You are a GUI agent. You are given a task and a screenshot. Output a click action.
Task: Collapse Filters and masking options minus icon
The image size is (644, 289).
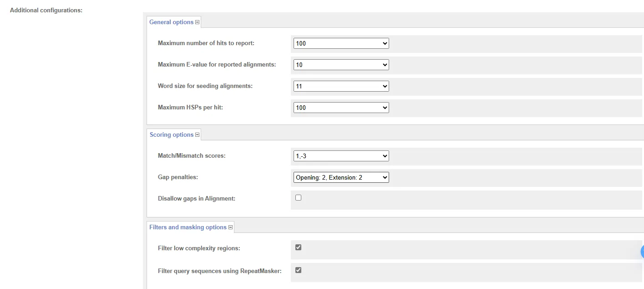[230, 227]
